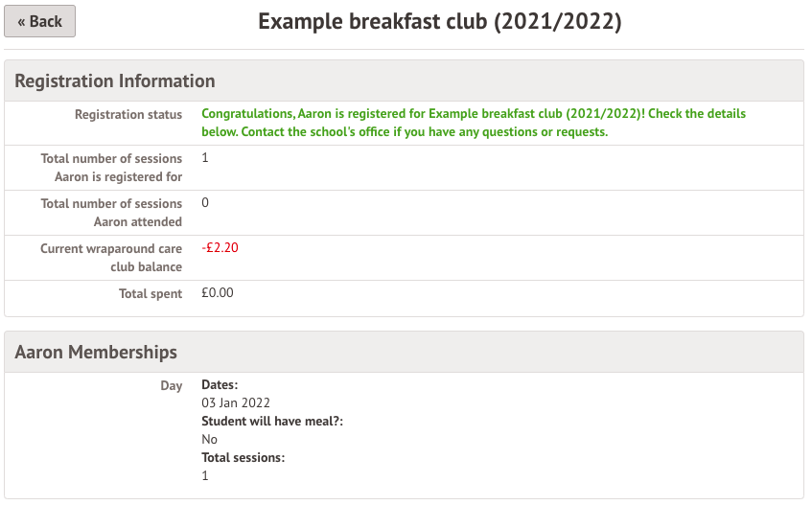Click the registered sessions count value
The width and height of the screenshot is (812, 505).
coord(205,158)
